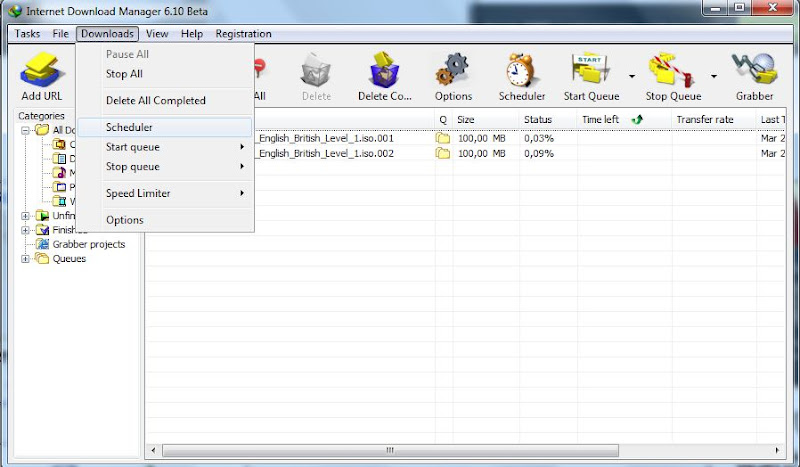
Task: Click queue folder icon for iso.001 row
Action: 443,138
